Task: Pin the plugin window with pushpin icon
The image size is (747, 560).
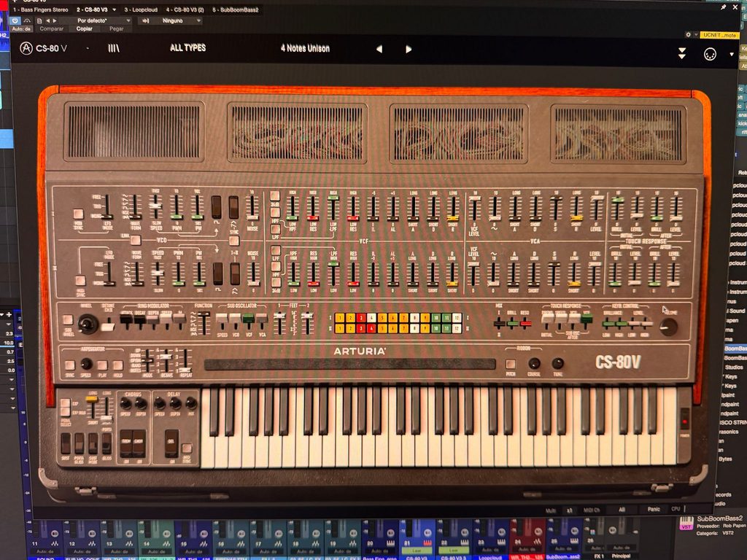Action: (x=723, y=7)
